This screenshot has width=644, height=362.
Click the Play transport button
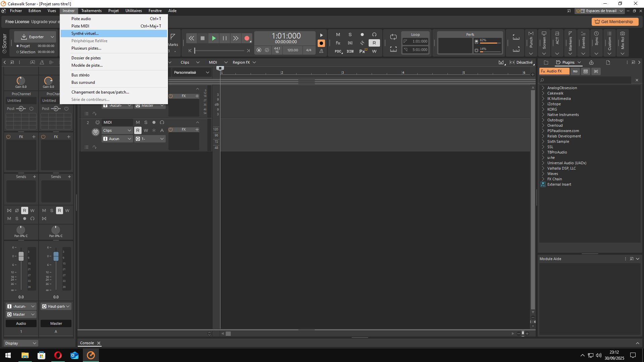(x=214, y=38)
